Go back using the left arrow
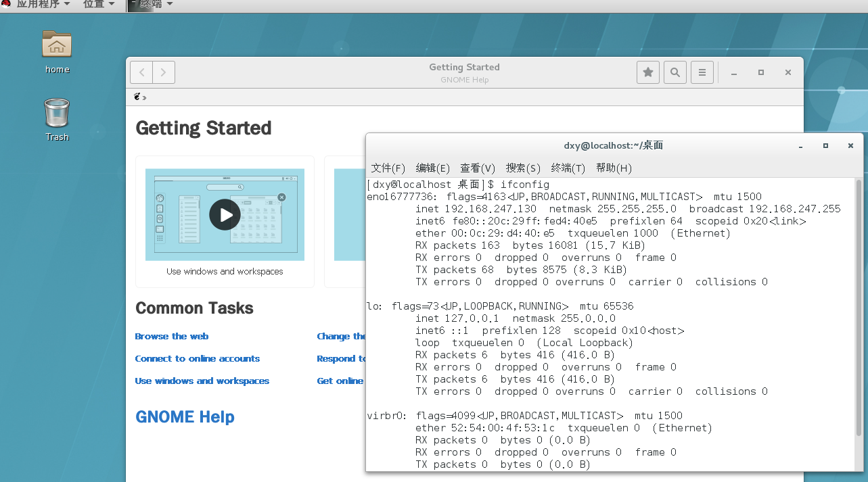The image size is (868, 482). [141, 72]
